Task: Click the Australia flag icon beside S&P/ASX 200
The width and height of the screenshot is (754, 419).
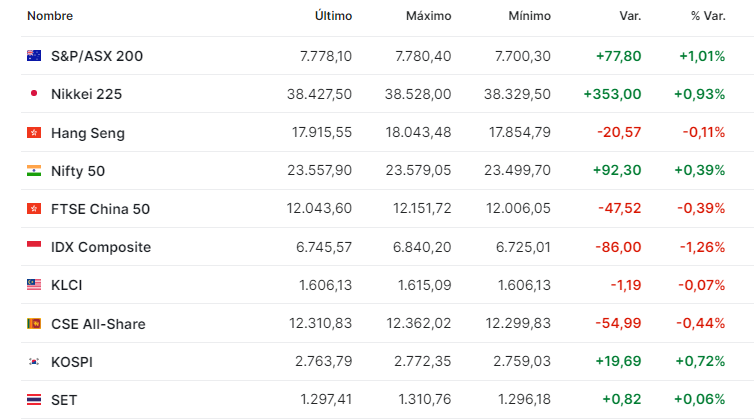Action: click(34, 56)
